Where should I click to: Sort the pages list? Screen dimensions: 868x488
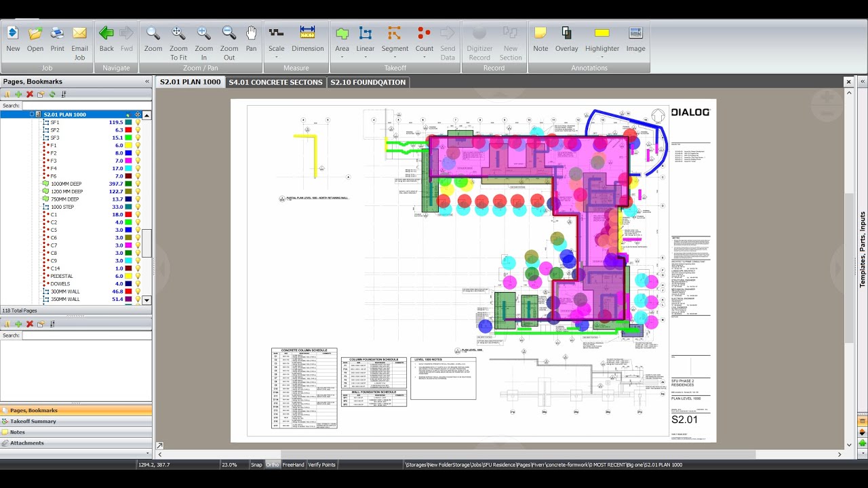[x=64, y=94]
